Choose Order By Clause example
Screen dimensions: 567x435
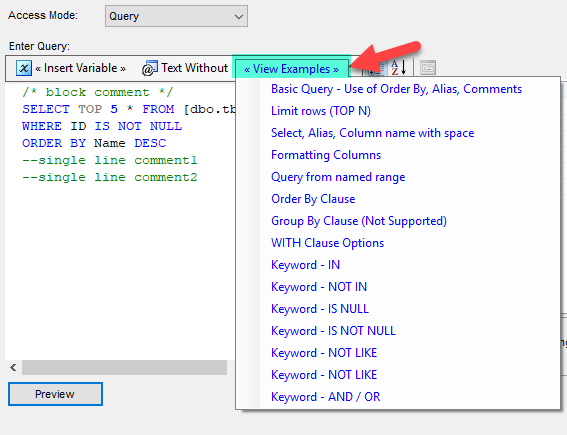pos(313,199)
